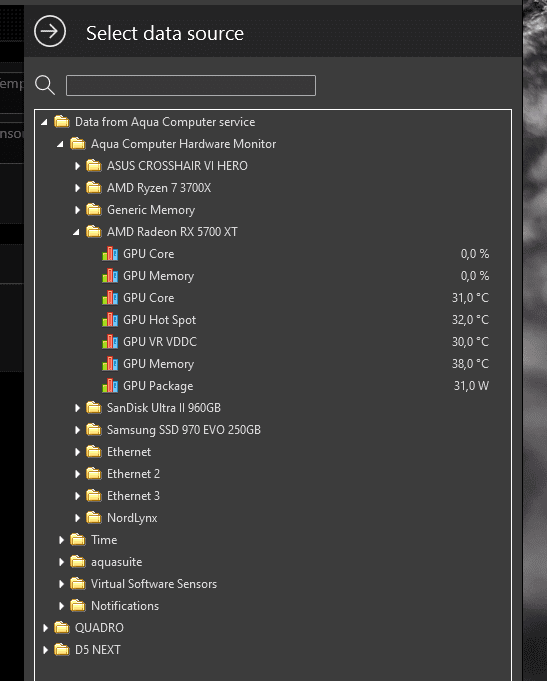Click the folder icon of ASUS CROSSHAIR VI HERO
Screen dimensions: 547x681
point(94,165)
